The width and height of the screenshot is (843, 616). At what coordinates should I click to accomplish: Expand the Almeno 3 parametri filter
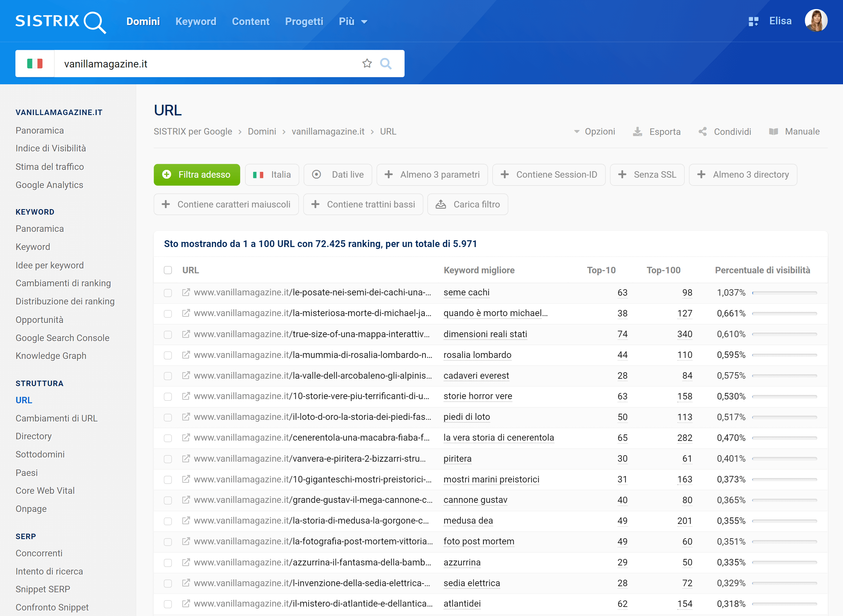tap(433, 175)
